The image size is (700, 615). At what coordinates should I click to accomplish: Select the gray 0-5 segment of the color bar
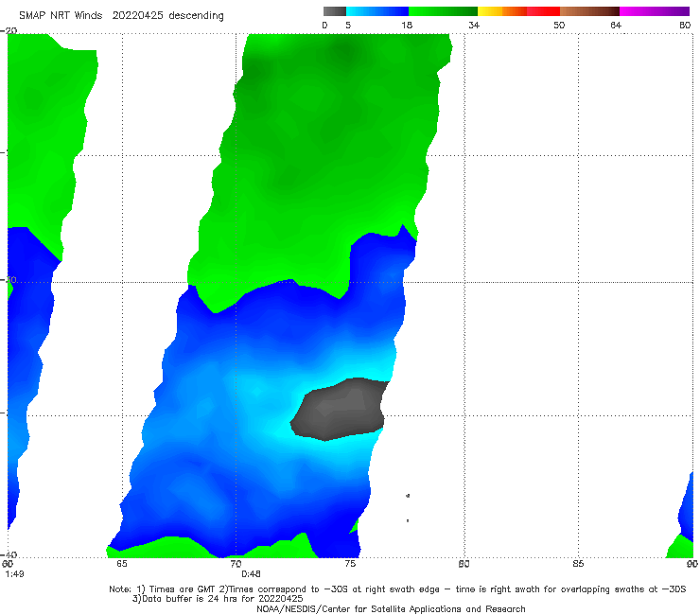coord(335,11)
